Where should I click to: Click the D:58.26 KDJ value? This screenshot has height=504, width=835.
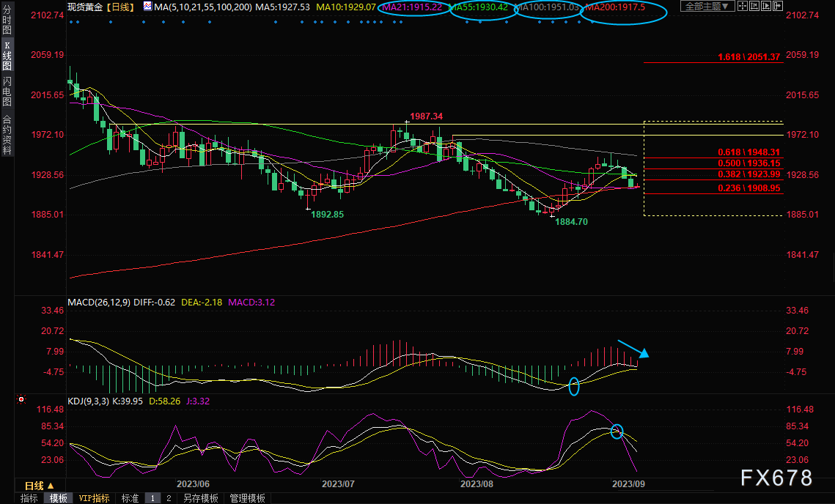click(164, 401)
